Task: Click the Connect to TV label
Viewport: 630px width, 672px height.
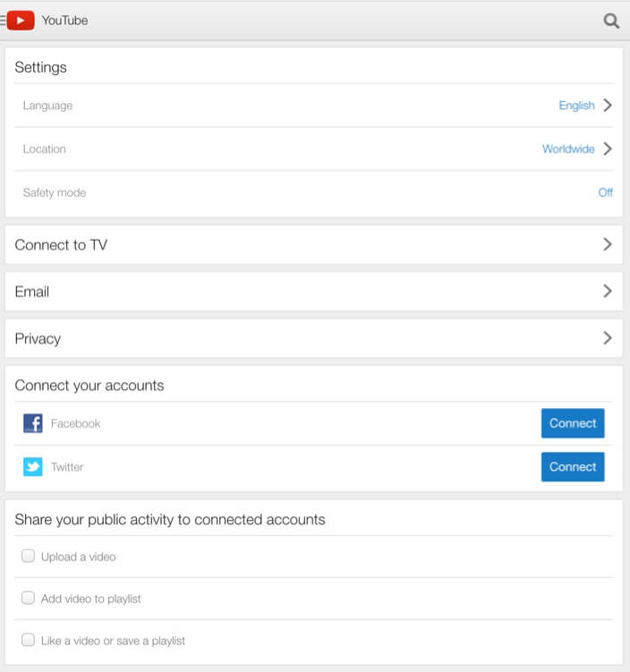Action: pos(61,245)
